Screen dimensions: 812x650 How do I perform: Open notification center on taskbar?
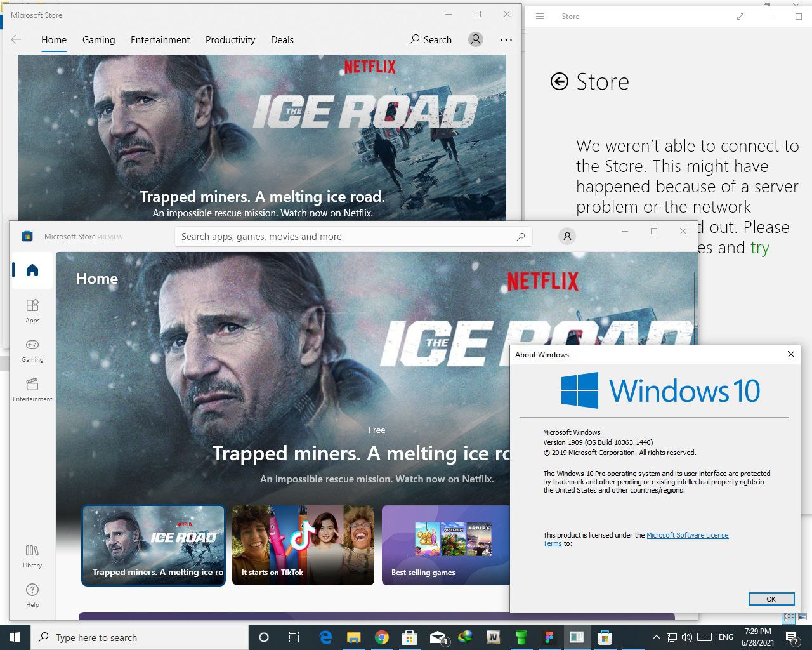[792, 637]
